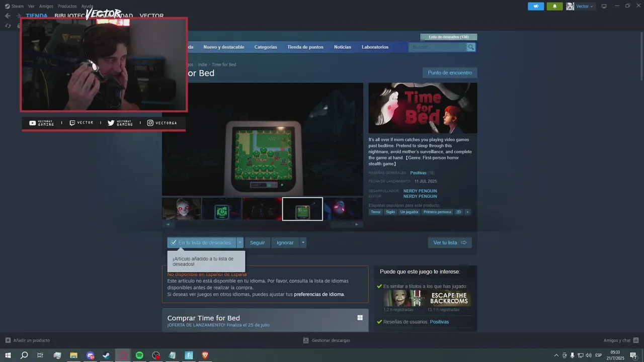Open the Laboratorios store tab
The image size is (644, 362).
coord(375,47)
